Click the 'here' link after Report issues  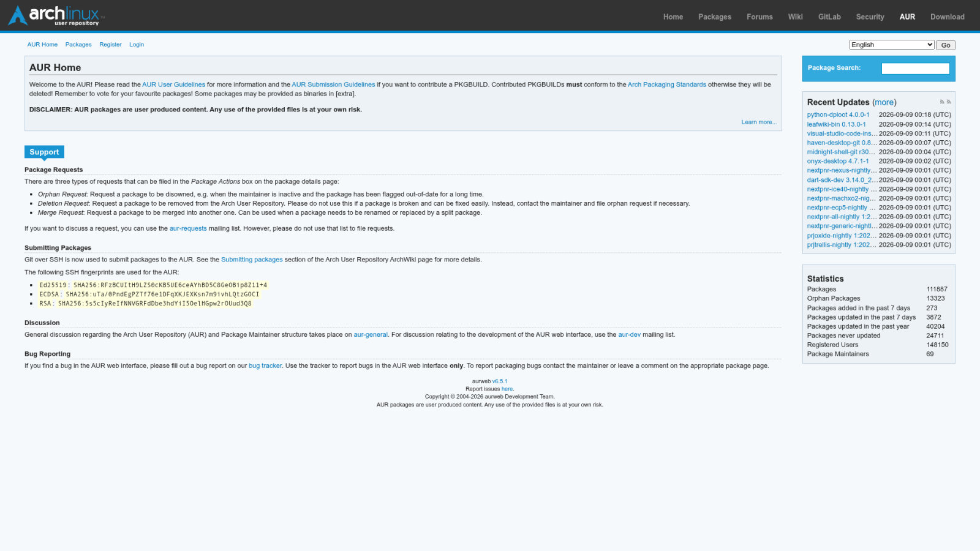[507, 389]
